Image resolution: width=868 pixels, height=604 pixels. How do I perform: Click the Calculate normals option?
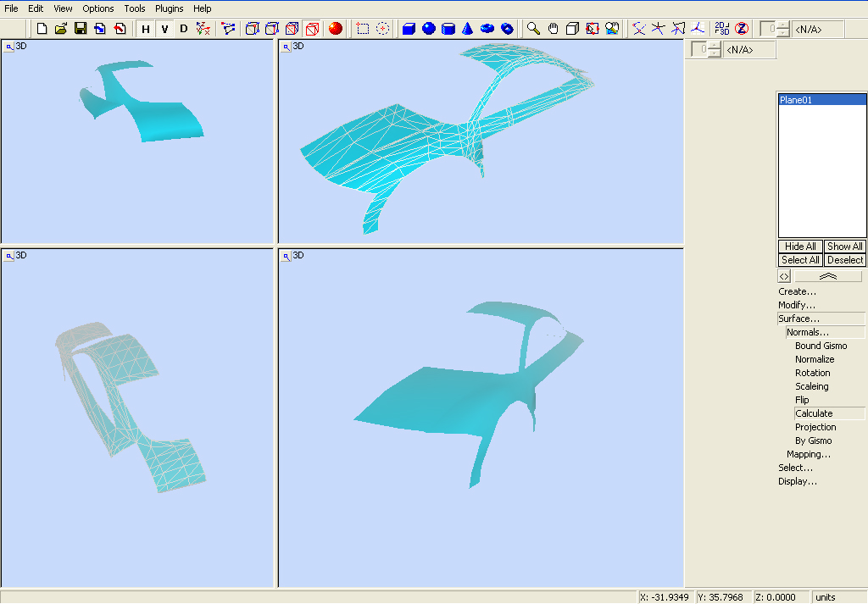tap(814, 413)
